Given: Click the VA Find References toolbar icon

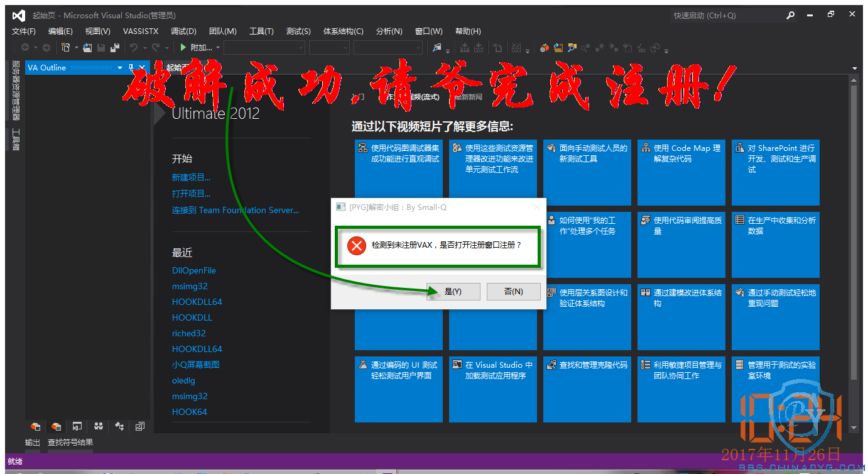Looking at the screenshot, I should [x=585, y=47].
